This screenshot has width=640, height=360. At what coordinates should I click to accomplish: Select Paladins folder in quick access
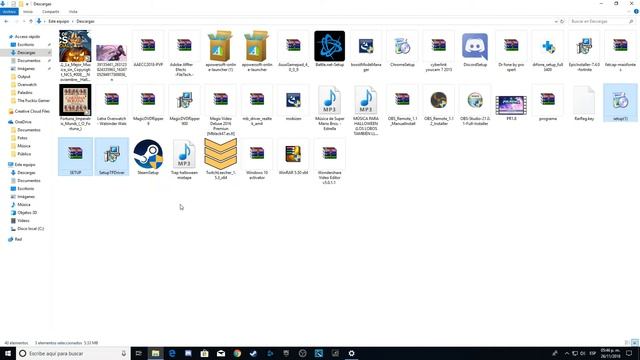pyautogui.click(x=25, y=93)
